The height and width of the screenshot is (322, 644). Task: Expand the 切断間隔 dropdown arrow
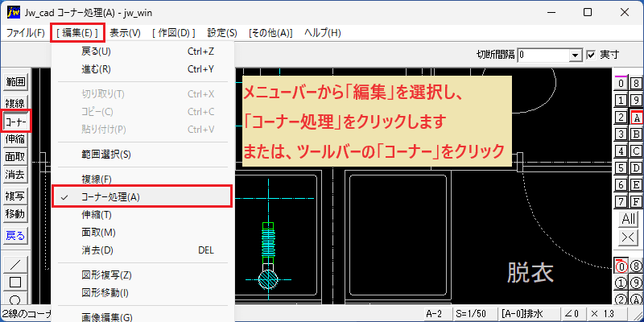(x=576, y=55)
